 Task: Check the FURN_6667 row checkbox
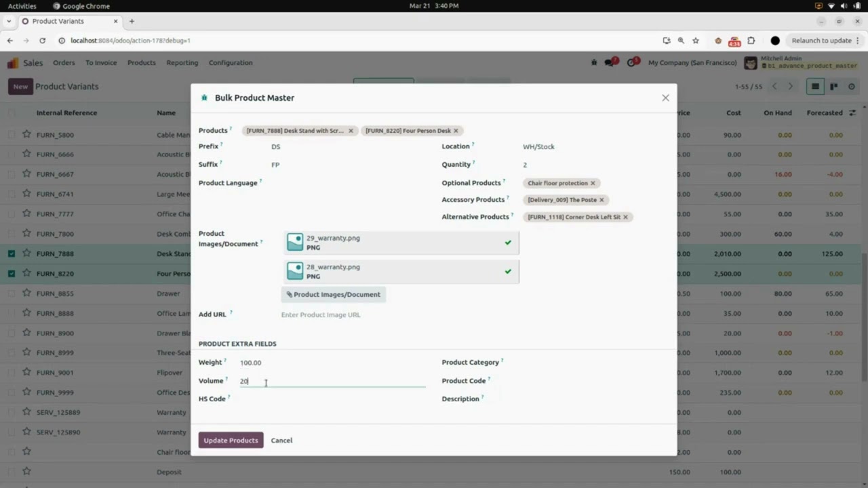pyautogui.click(x=12, y=174)
